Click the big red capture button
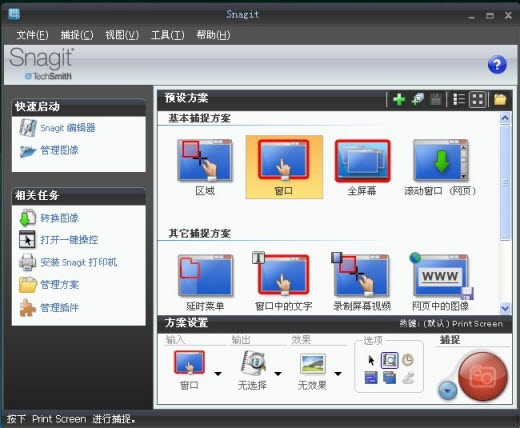The width and height of the screenshot is (520, 428). [x=482, y=377]
